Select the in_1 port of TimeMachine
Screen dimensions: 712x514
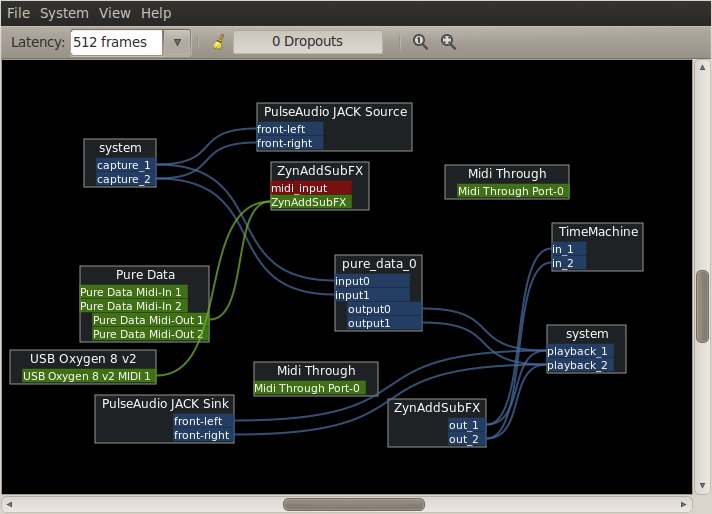point(569,249)
